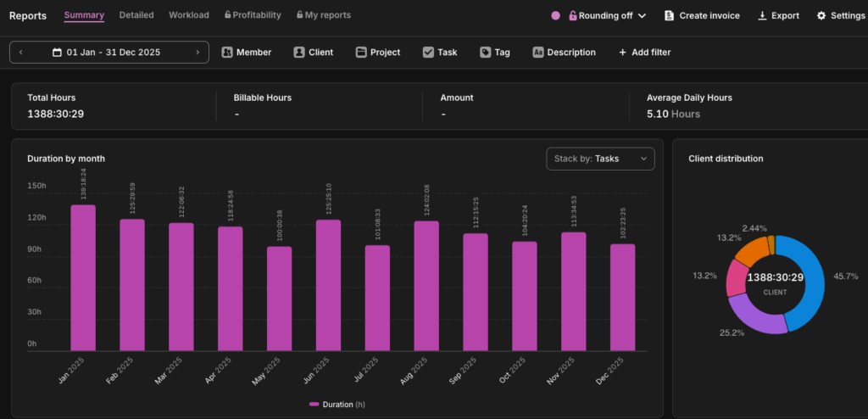Screen dimensions: 868x419
Task: Go to the previous date range
Action: pos(21,53)
